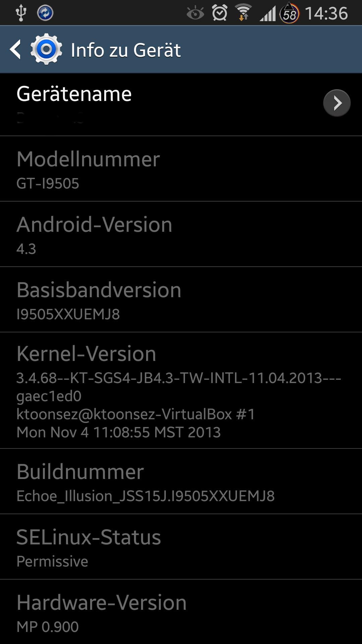
Task: Tap the sync notification icon
Action: [x=45, y=13]
